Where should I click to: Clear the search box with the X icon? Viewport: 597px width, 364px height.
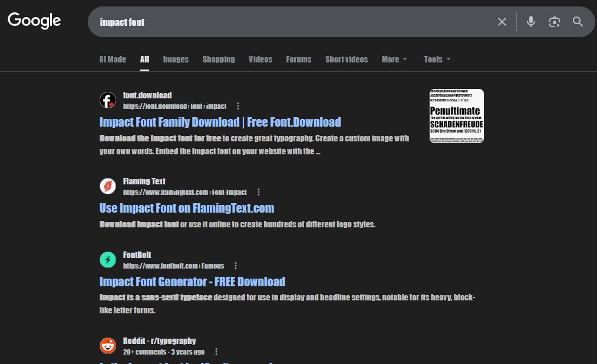pos(502,22)
